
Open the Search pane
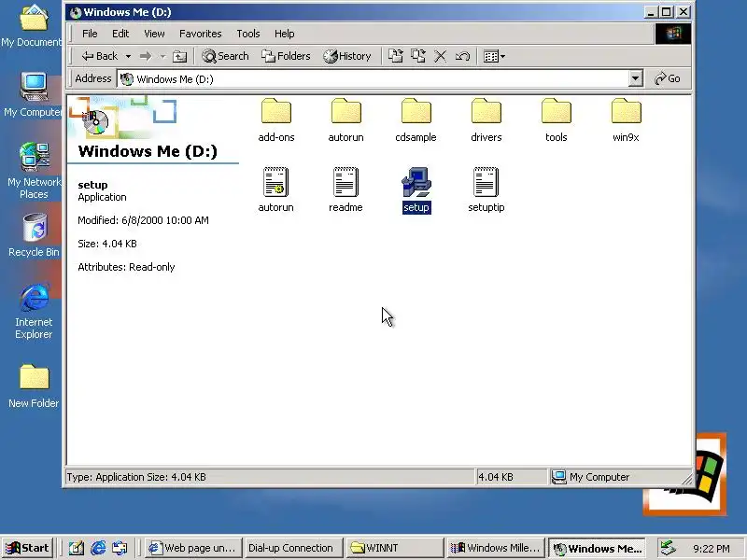tap(225, 56)
